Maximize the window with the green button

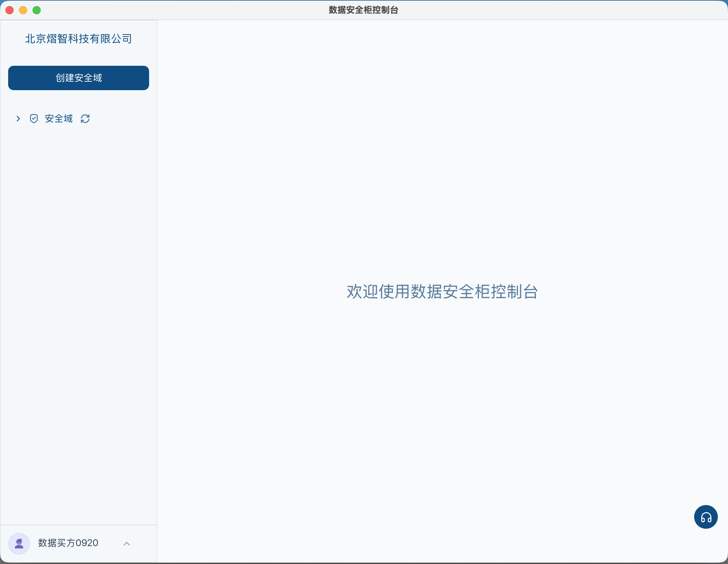[37, 10]
